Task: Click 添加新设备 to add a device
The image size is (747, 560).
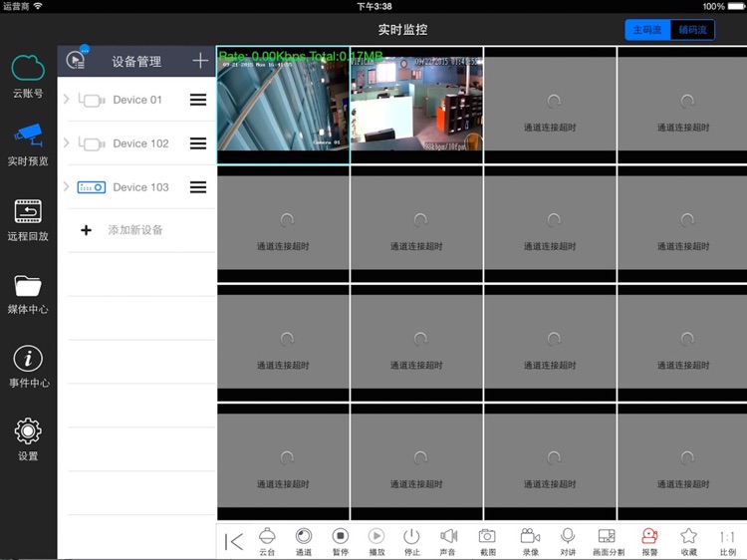Action: [134, 230]
